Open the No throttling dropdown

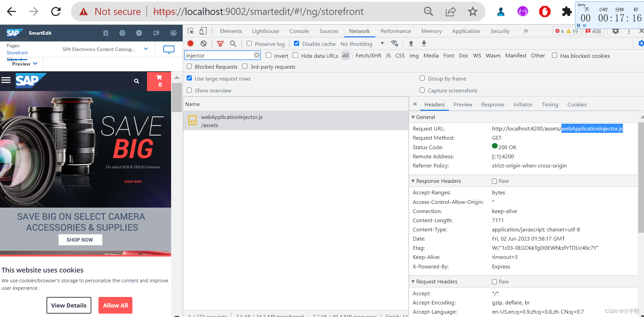(362, 44)
